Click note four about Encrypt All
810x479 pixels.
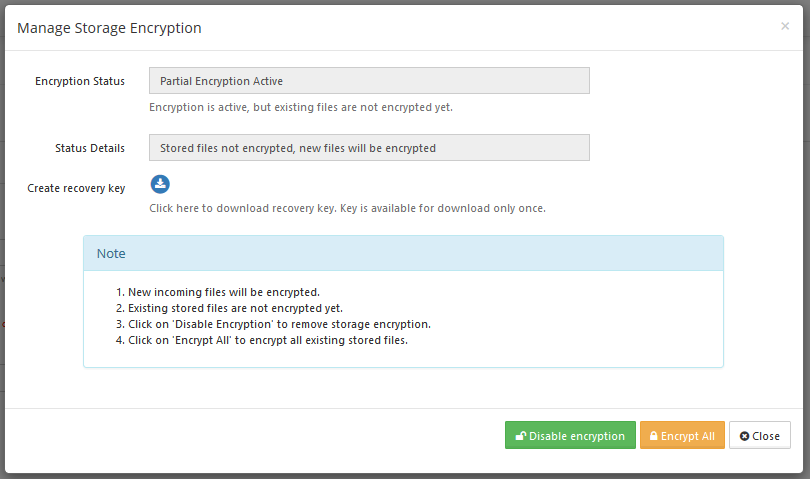[261, 340]
